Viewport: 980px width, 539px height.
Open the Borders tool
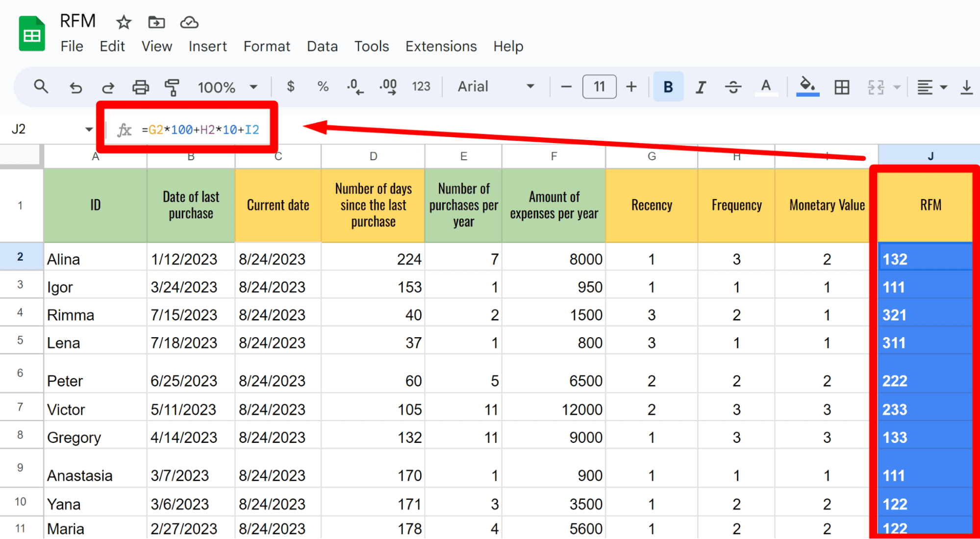click(x=842, y=87)
